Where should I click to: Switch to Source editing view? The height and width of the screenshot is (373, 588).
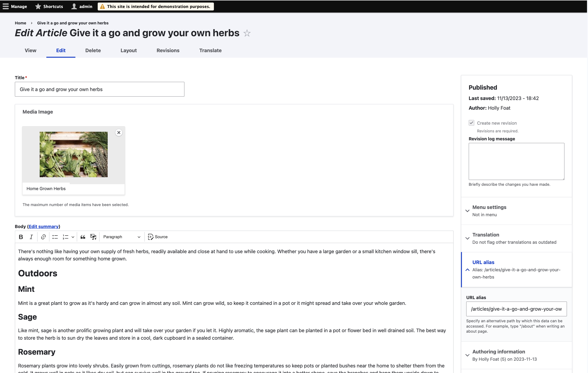[x=157, y=237]
